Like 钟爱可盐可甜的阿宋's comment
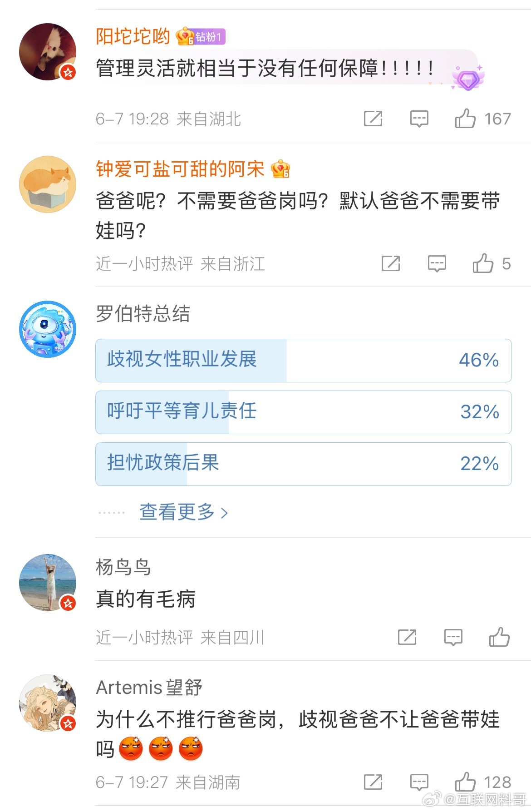The width and height of the screenshot is (531, 812). point(483,263)
